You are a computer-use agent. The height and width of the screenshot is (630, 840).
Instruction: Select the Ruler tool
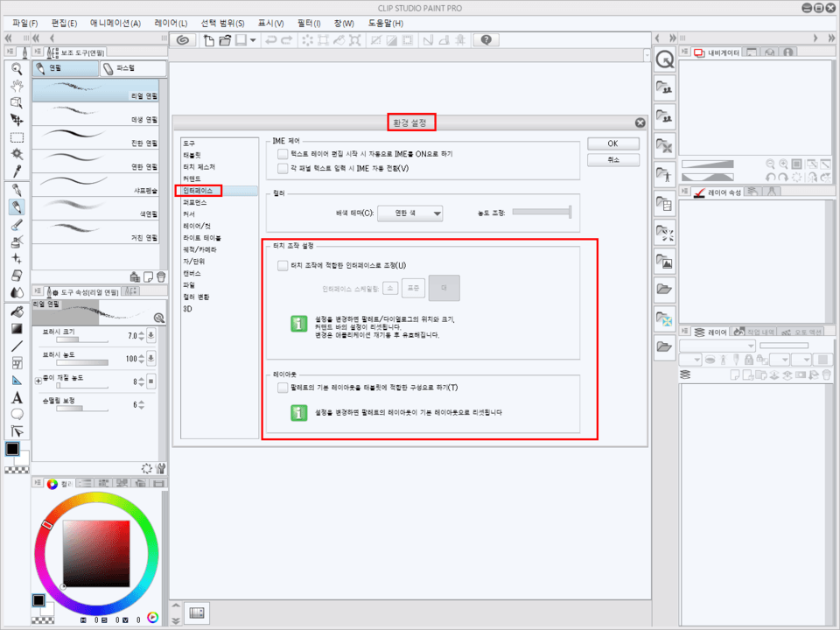click(17, 380)
